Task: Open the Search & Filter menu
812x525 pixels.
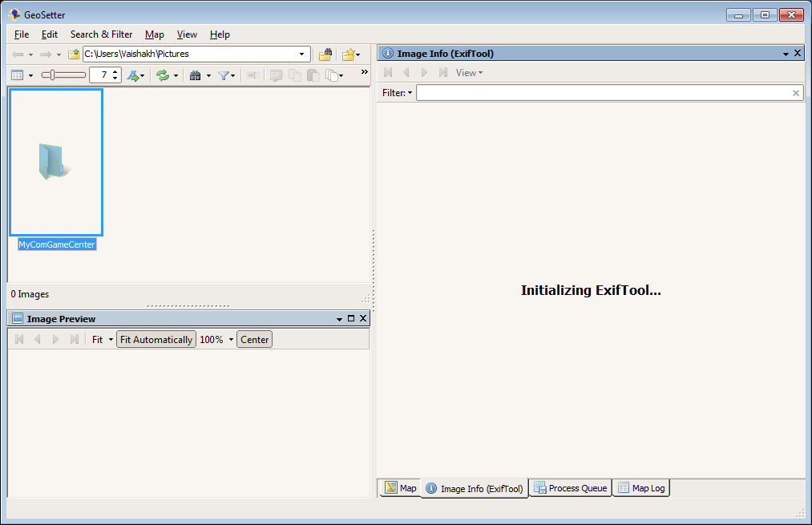Action: pos(101,34)
